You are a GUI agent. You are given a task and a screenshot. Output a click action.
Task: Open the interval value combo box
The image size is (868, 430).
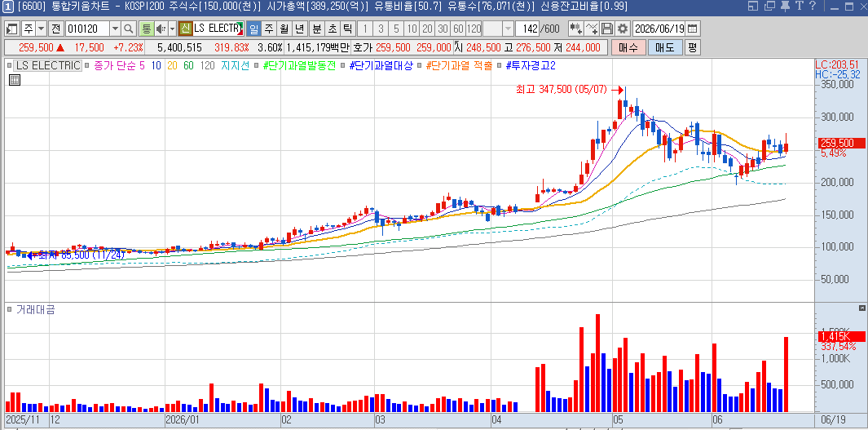pos(499,29)
